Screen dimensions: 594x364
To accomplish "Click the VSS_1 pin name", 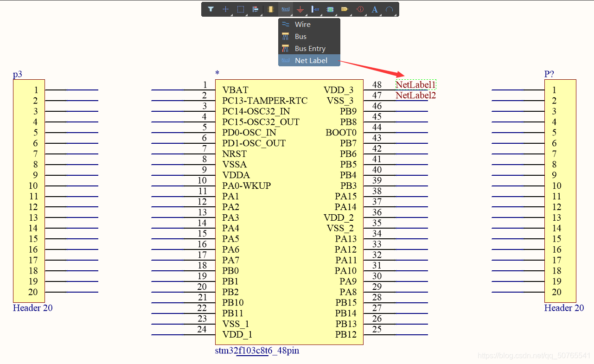I will click(x=236, y=324).
